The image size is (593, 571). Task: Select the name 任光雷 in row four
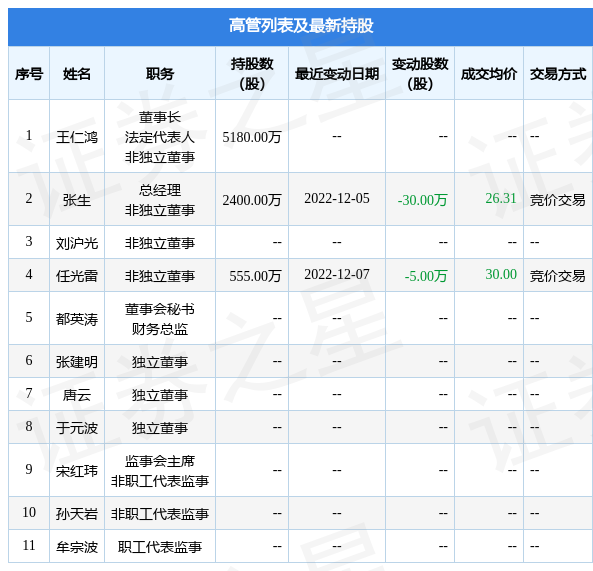tap(77, 276)
